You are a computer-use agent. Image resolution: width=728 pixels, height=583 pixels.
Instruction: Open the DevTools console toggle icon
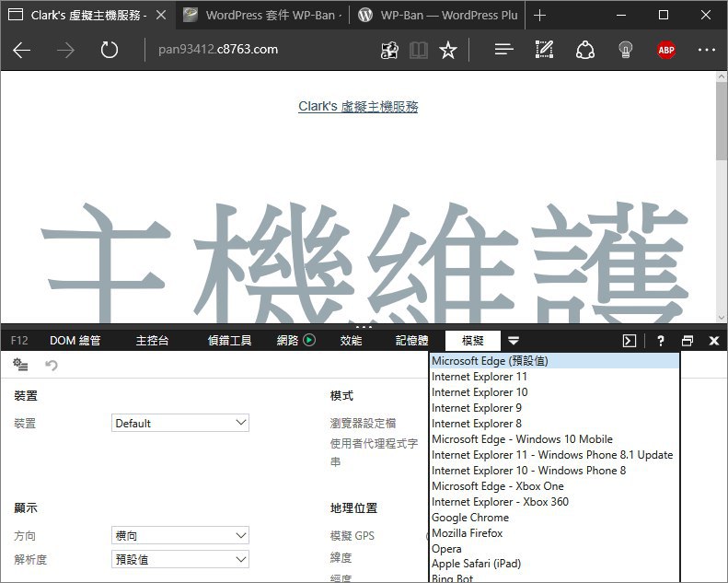coord(630,340)
